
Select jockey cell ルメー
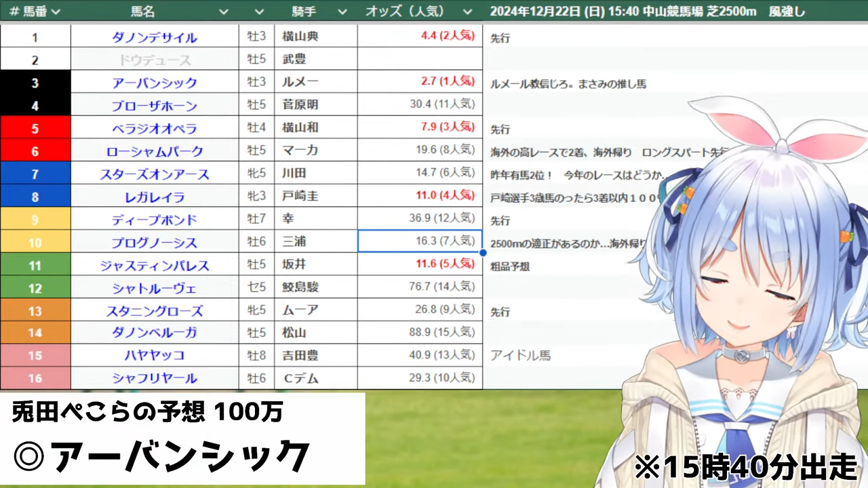tap(316, 82)
